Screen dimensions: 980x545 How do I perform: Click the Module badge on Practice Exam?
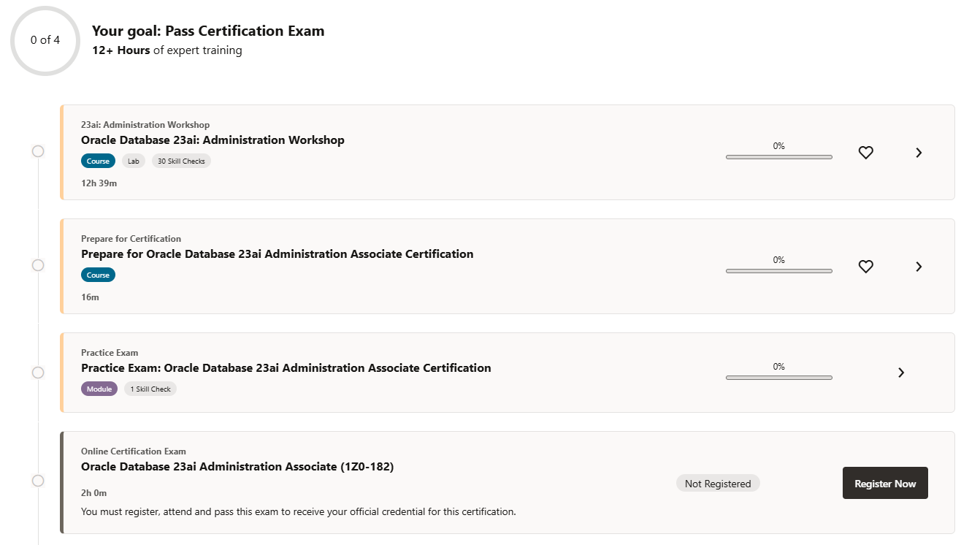tap(99, 389)
